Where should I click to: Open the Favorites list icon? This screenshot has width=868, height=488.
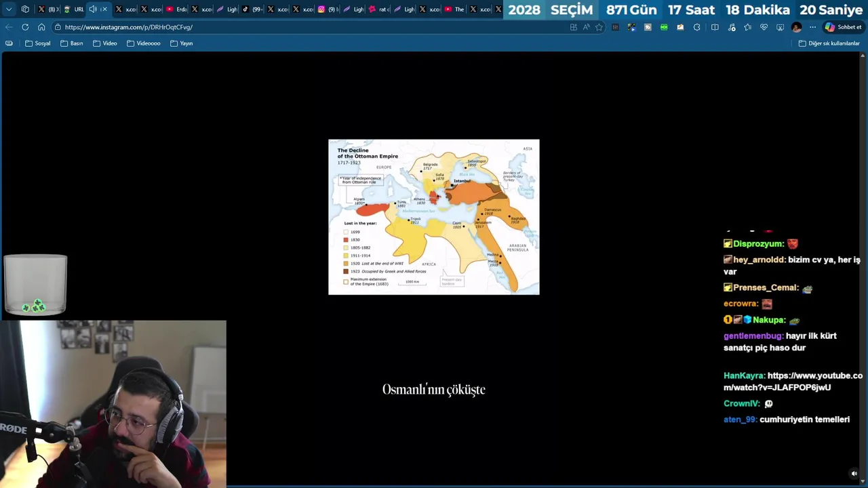(747, 27)
